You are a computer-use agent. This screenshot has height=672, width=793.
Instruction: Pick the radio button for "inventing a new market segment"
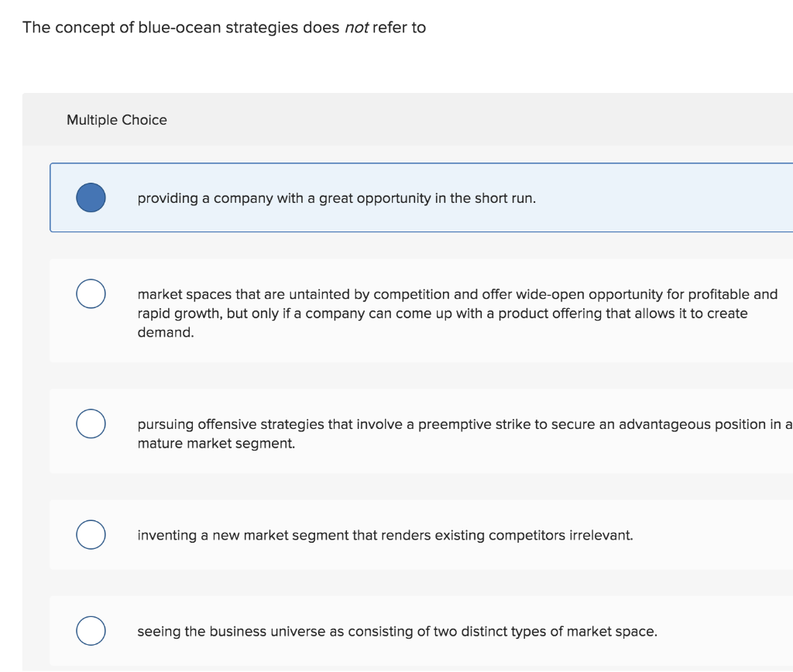tap(91, 535)
